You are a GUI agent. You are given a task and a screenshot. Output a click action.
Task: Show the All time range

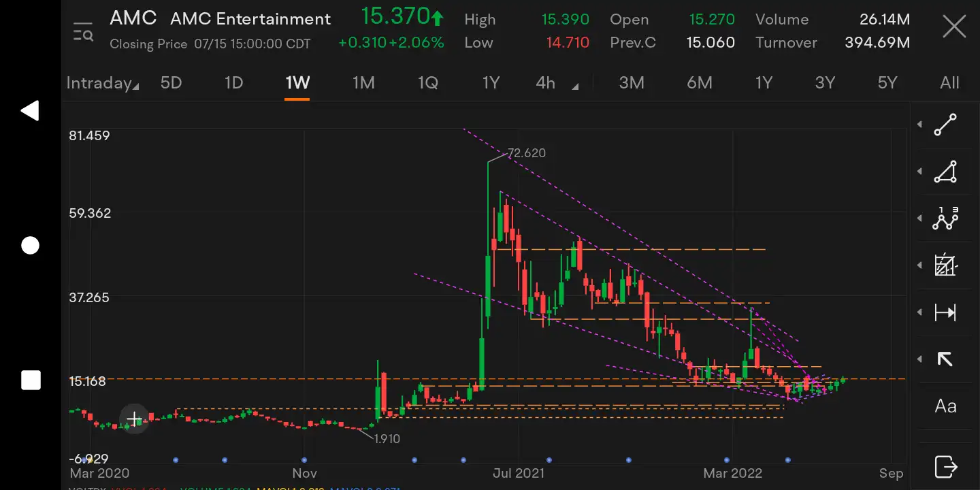click(x=949, y=83)
